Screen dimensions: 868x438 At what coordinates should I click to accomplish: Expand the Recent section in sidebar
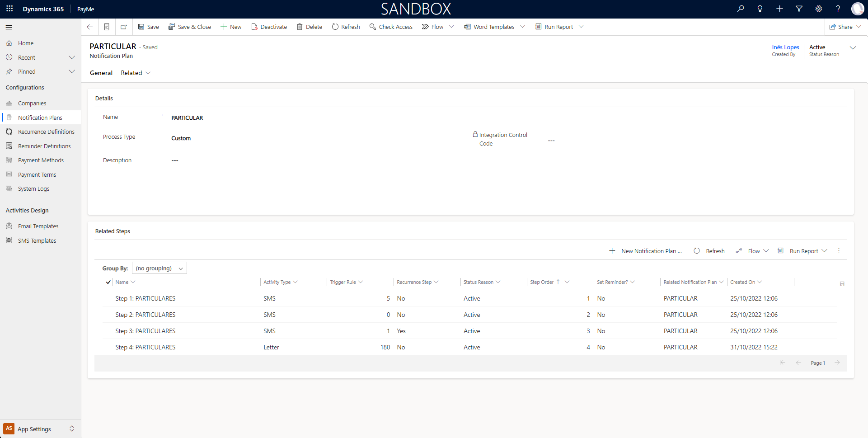[71, 58]
